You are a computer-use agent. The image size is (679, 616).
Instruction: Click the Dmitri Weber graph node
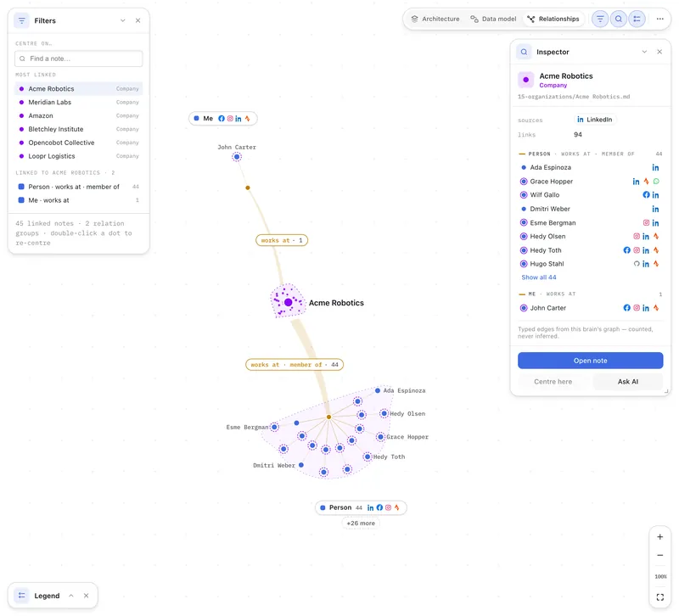(301, 465)
